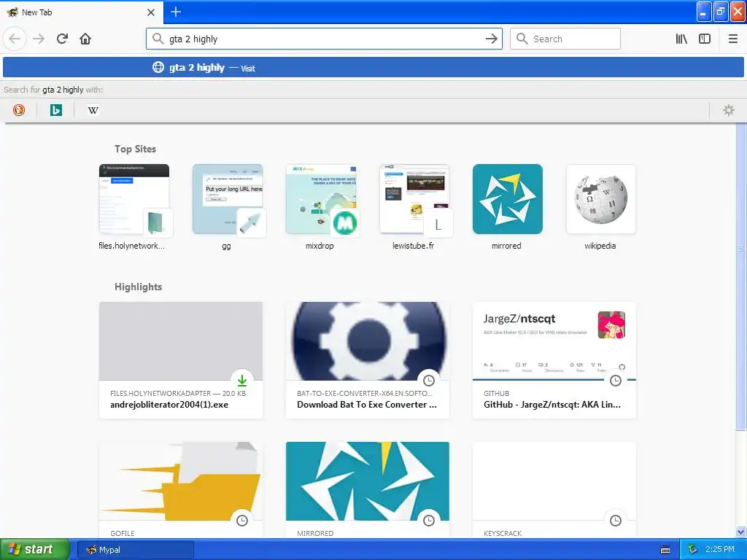This screenshot has height=560, width=747.
Task: Search with Wikipedia icon
Action: click(x=93, y=111)
